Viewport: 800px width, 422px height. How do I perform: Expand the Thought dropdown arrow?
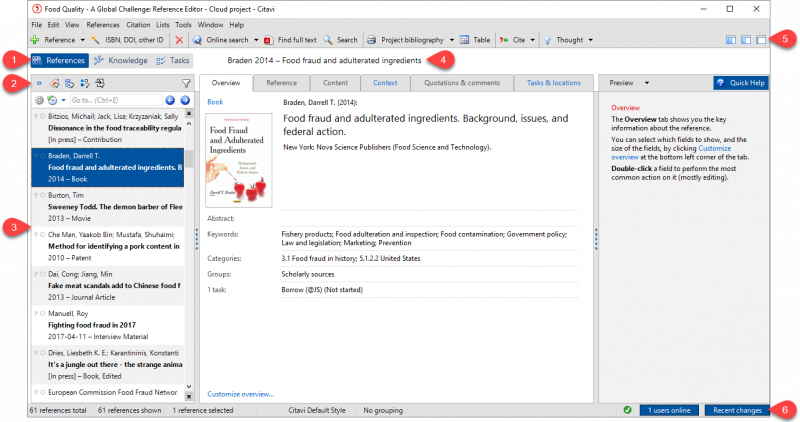point(591,40)
